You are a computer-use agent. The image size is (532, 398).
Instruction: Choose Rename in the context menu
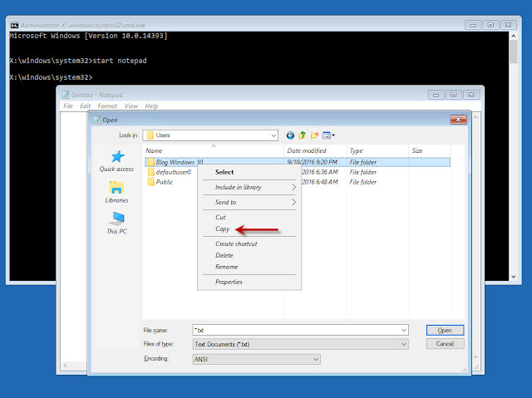226,267
